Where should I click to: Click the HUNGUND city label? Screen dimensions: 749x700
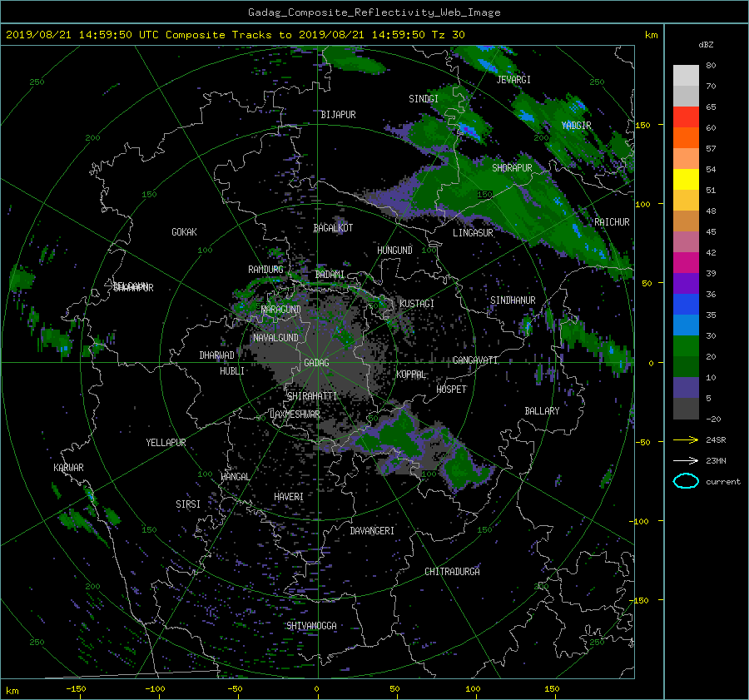click(394, 251)
